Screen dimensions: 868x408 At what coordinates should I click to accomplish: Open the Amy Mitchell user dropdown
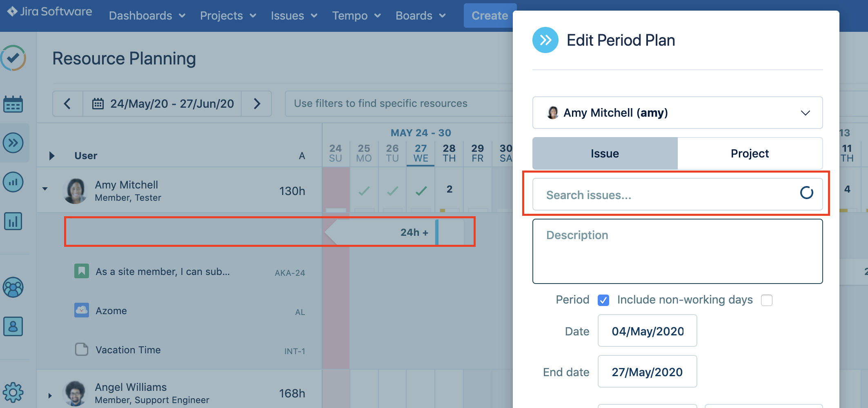pos(677,113)
